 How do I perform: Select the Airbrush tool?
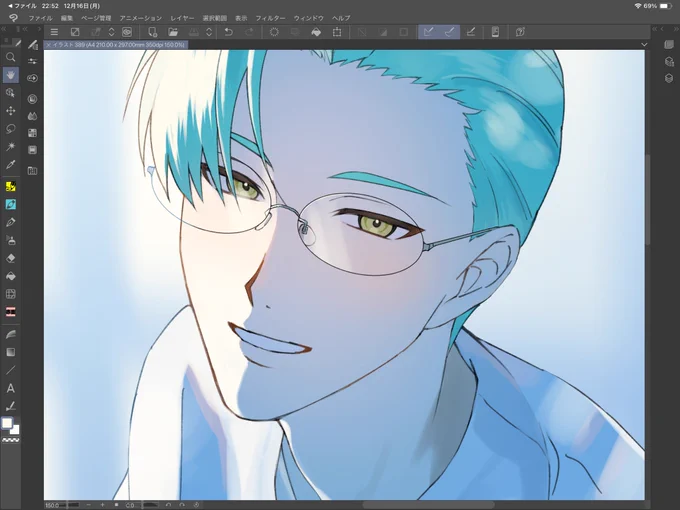pos(10,240)
